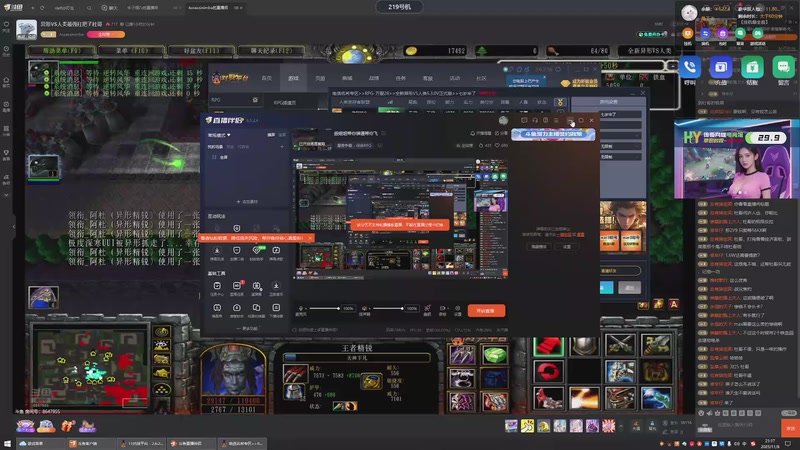Close the orange warning banner in companion sidebar
Viewport: 800px width, 450px height.
point(310,238)
